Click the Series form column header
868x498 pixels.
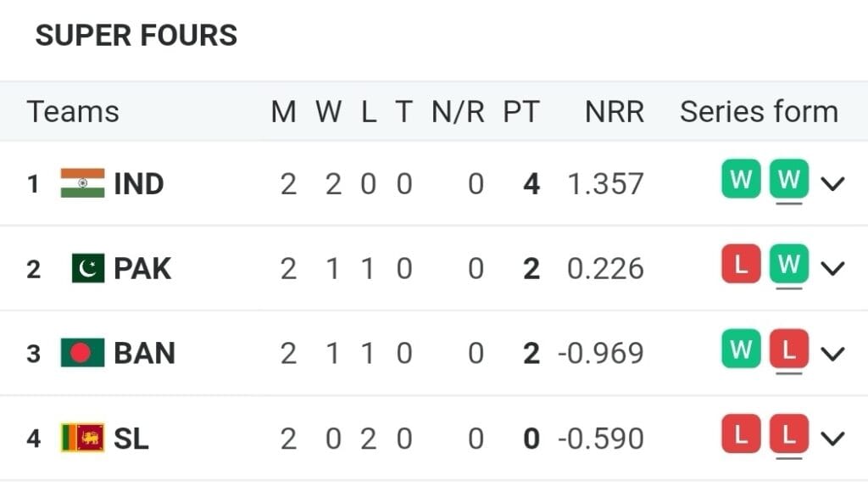(759, 112)
